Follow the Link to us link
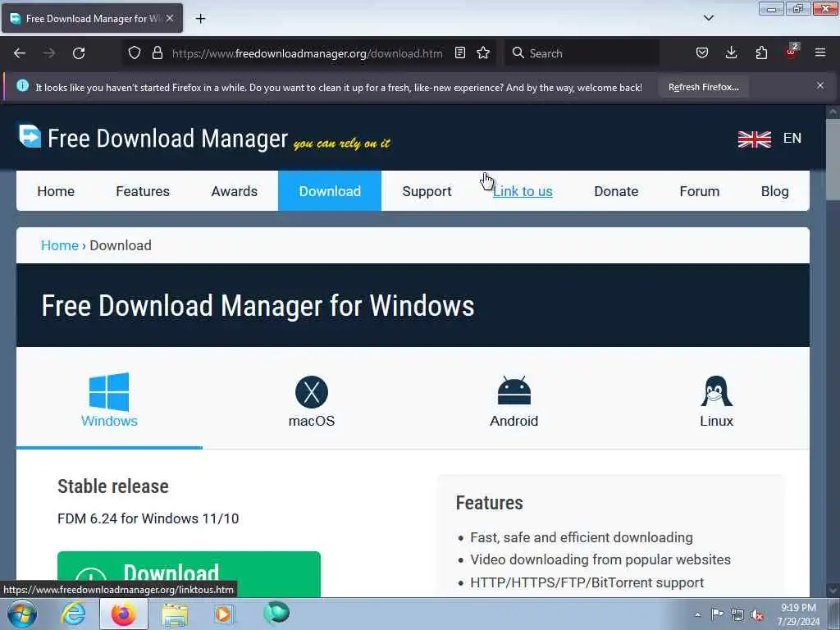 pyautogui.click(x=523, y=191)
